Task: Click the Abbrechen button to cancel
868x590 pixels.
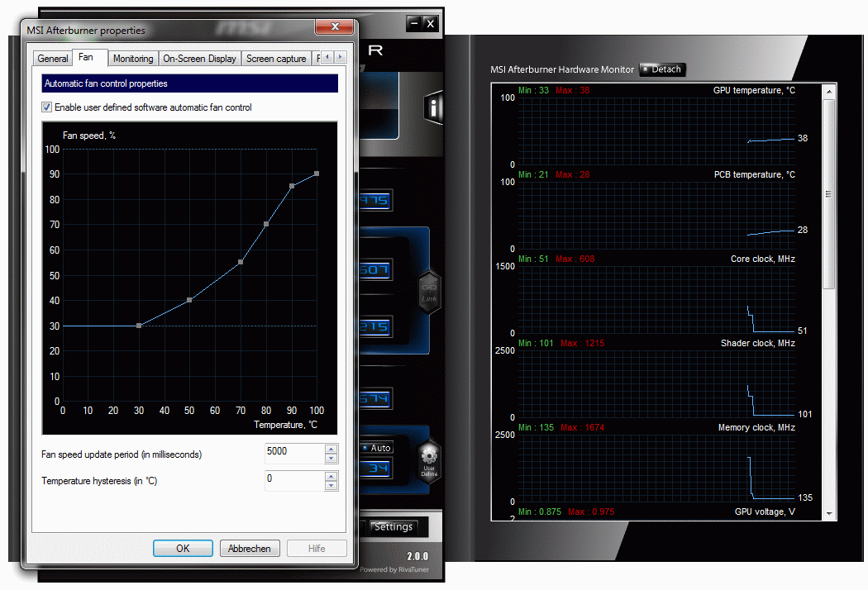Action: tap(250, 549)
